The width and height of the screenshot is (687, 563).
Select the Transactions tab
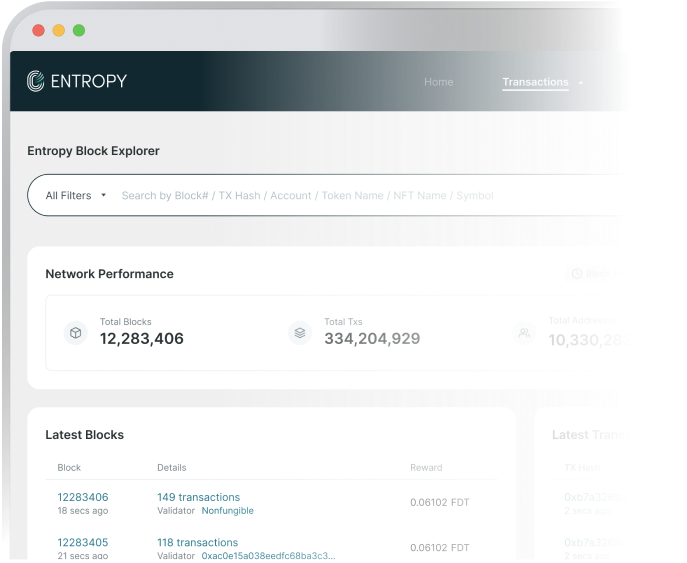point(535,82)
